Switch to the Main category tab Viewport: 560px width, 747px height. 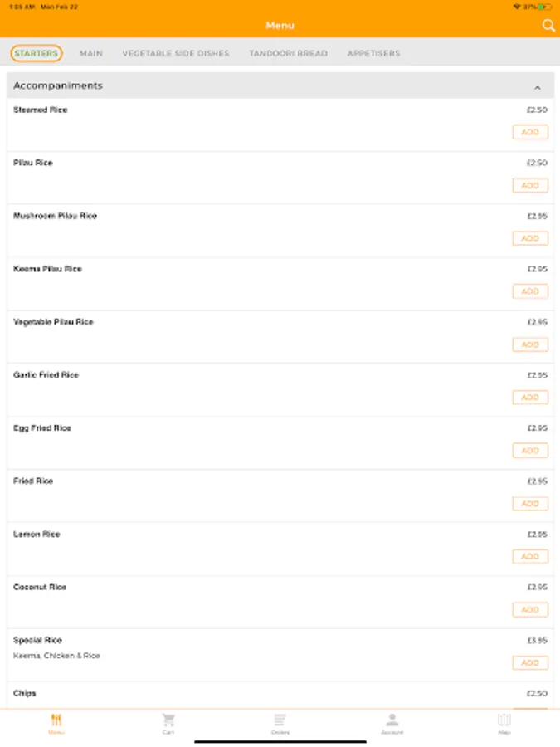(x=91, y=53)
